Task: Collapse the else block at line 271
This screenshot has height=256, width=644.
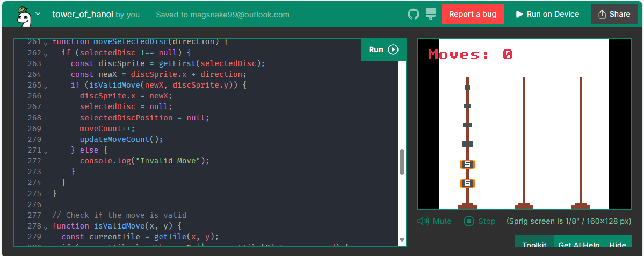Action: [46, 151]
